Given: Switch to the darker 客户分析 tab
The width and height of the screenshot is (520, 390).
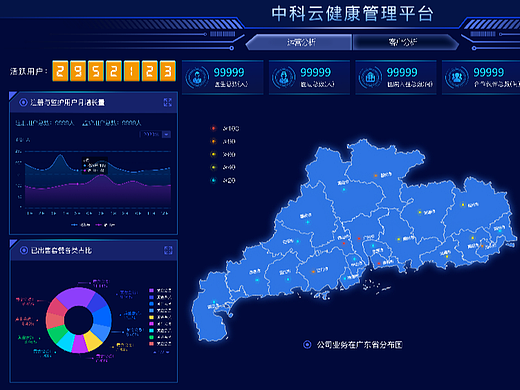Looking at the screenshot, I should 405,42.
